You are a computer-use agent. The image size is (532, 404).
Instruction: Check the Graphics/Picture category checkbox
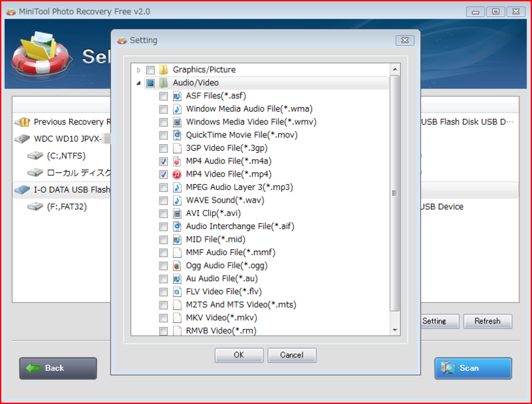(x=150, y=70)
